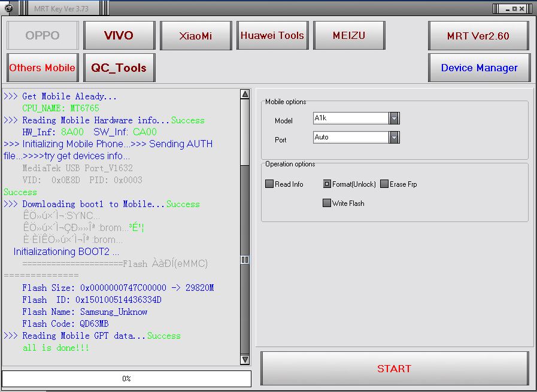The image size is (537, 392).
Task: Close the MRT Key window
Action: pyautogui.click(x=521, y=9)
